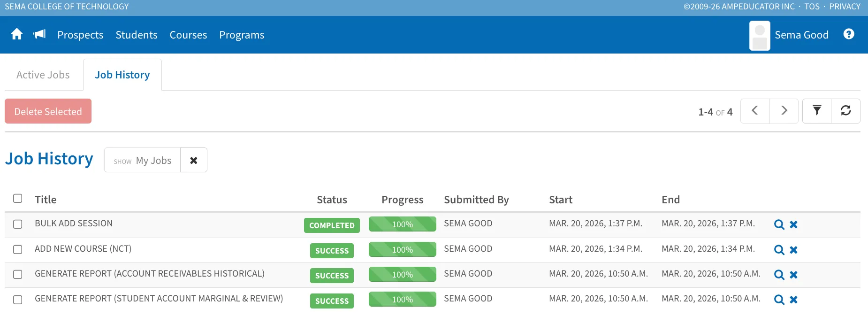Go to the home dashboard icon
Screen dimensions: 868x324
[17, 34]
